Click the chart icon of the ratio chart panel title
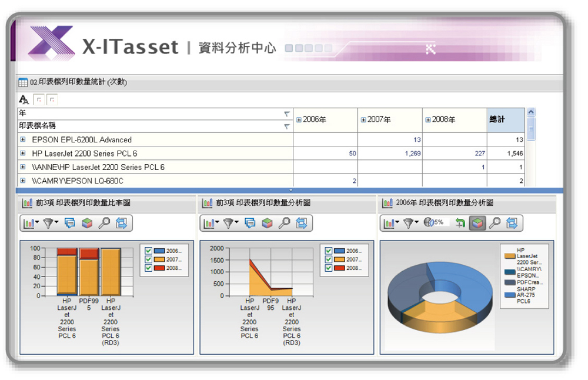 click(x=27, y=203)
